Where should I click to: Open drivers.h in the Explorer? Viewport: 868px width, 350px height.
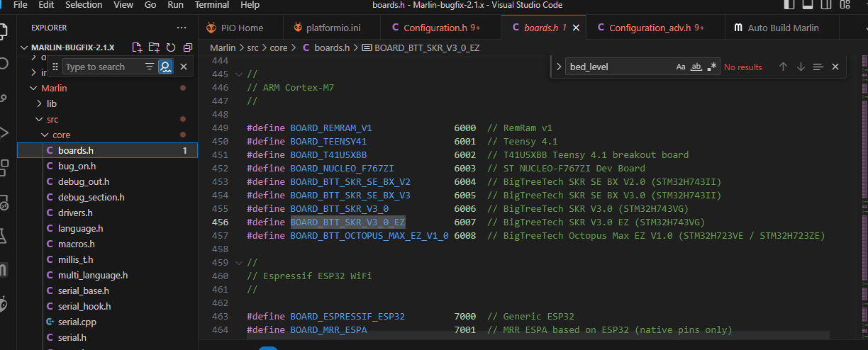point(108,213)
